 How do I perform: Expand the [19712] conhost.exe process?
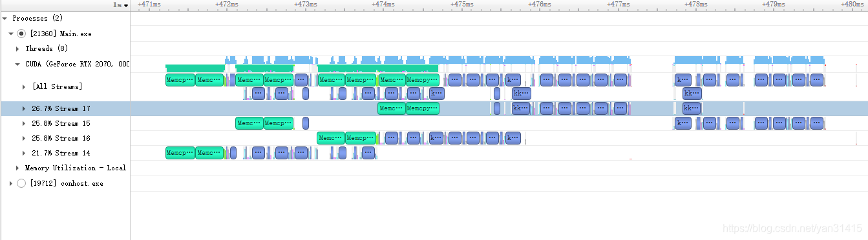[x=11, y=183]
